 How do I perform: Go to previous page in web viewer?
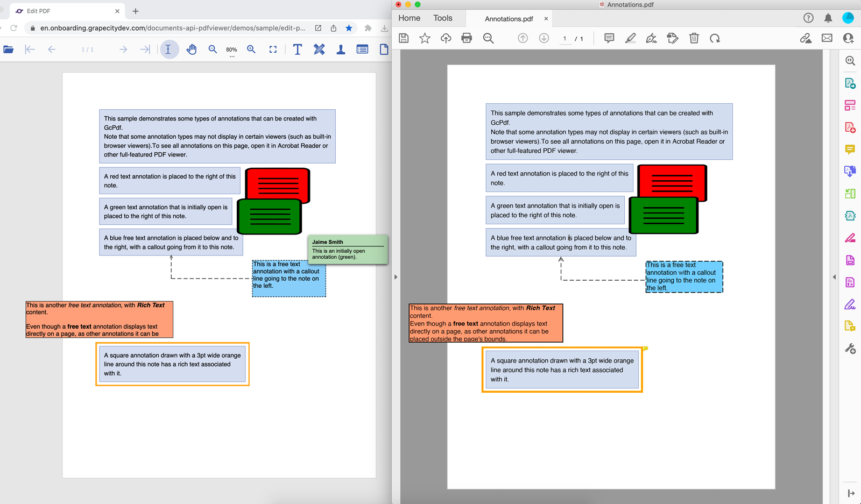point(52,49)
